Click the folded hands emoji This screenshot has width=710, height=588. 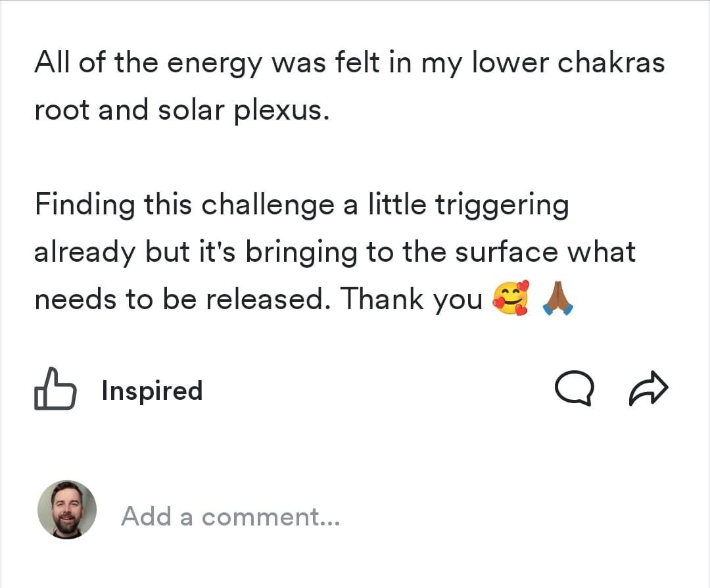559,299
